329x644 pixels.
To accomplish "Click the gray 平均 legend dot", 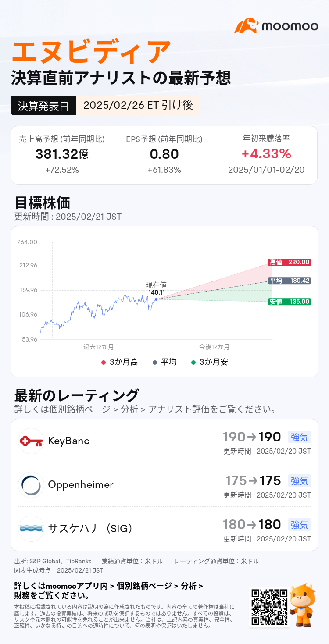I will point(154,362).
